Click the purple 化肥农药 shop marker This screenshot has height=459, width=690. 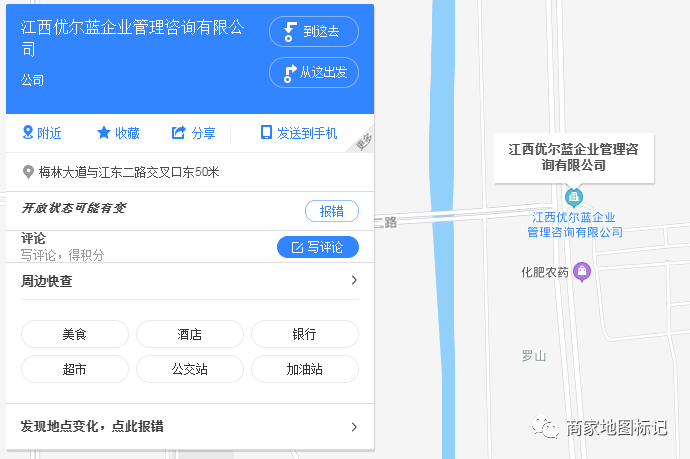coord(581,272)
